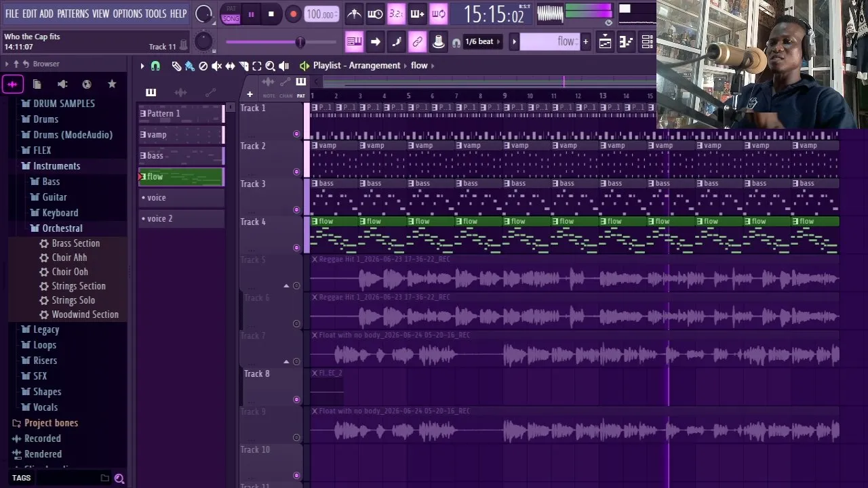Toggle loop recording
This screenshot has height=488, width=868.
[439, 14]
